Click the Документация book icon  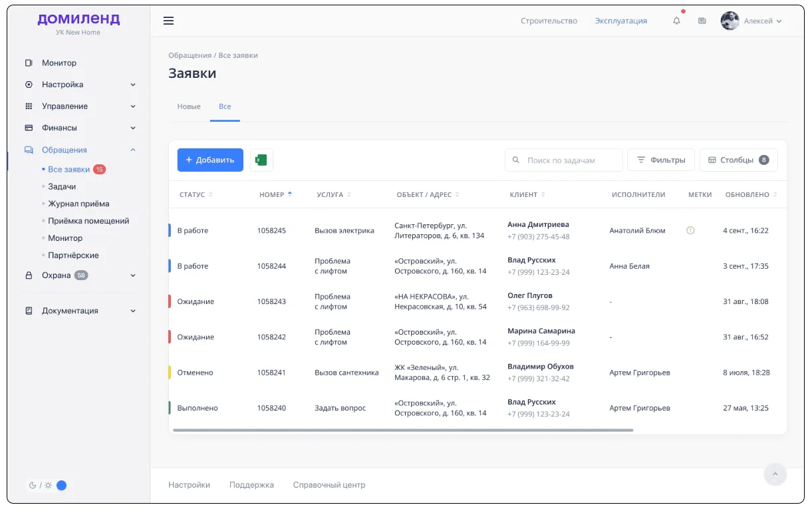[29, 311]
